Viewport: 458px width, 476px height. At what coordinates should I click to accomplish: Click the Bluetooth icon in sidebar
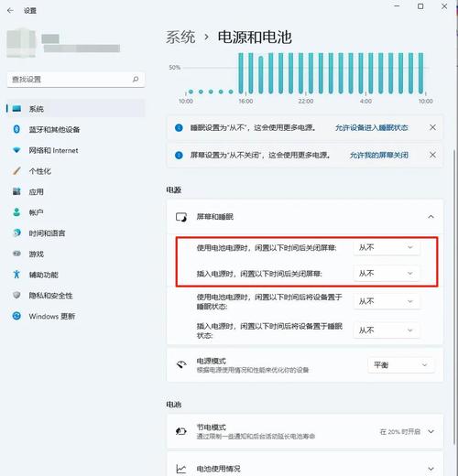pos(16,129)
